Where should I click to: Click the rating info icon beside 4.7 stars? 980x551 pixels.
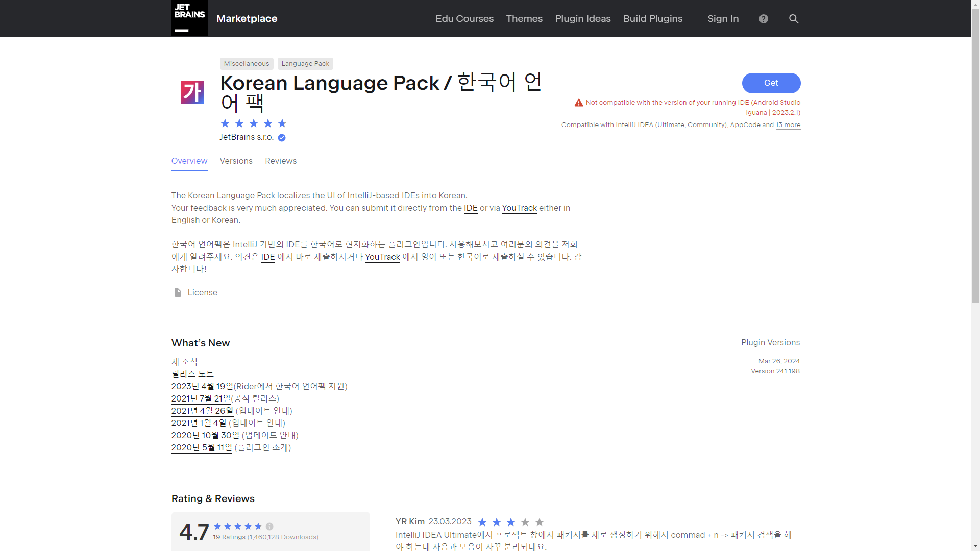tap(269, 527)
